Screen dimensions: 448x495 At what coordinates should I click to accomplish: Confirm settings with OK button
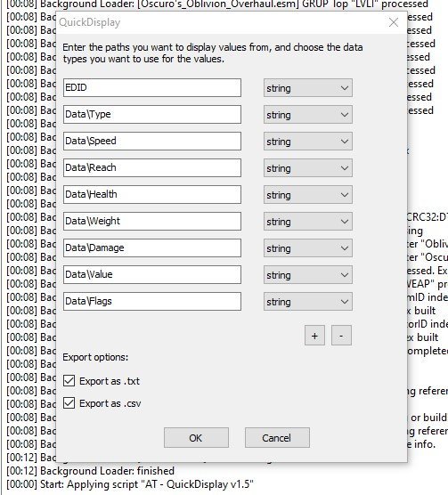[196, 437]
